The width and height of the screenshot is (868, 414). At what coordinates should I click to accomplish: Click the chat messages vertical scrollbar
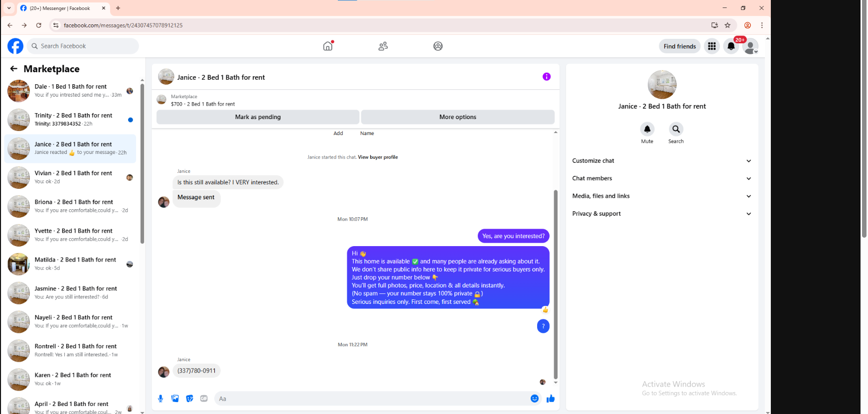click(x=556, y=284)
